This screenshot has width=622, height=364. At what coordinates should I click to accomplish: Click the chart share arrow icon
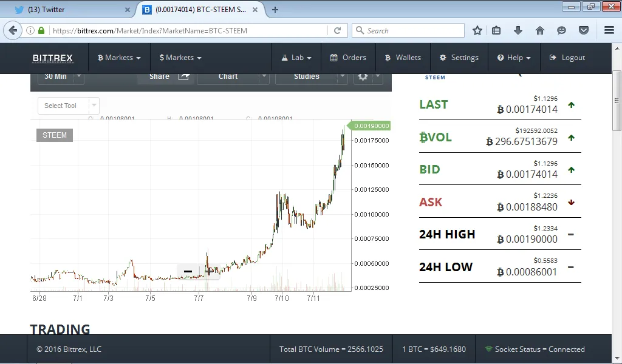(x=183, y=76)
